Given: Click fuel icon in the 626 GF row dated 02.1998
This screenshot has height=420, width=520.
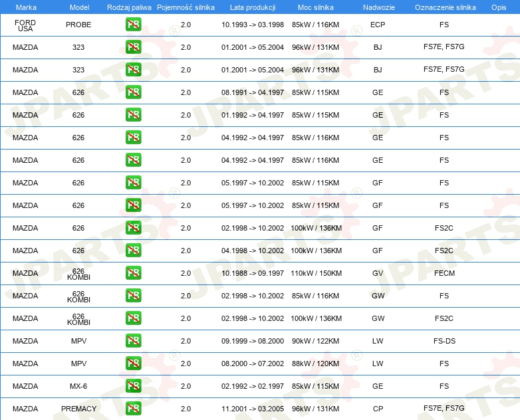Looking at the screenshot, I should (x=133, y=227).
